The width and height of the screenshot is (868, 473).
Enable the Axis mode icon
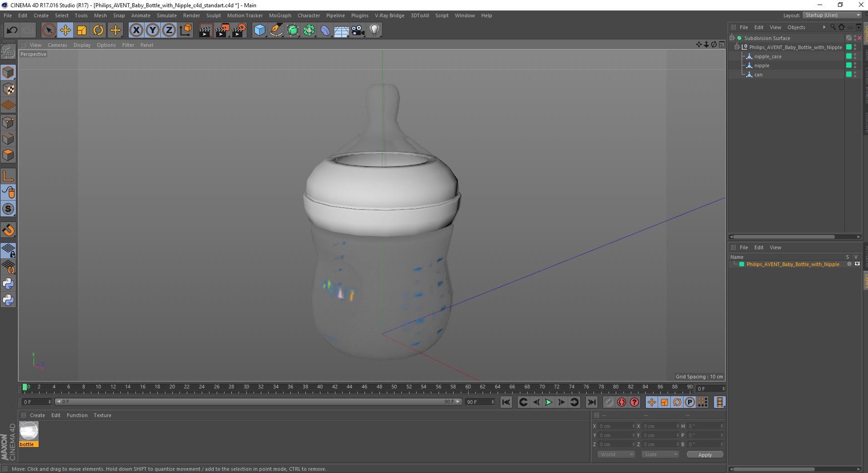pos(8,176)
